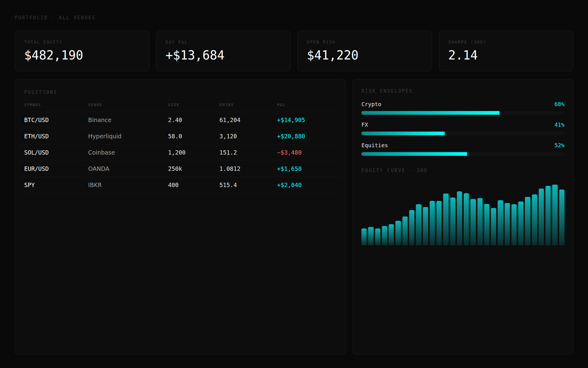Click the Binance venue cell
This screenshot has width=588, height=368.
100,120
